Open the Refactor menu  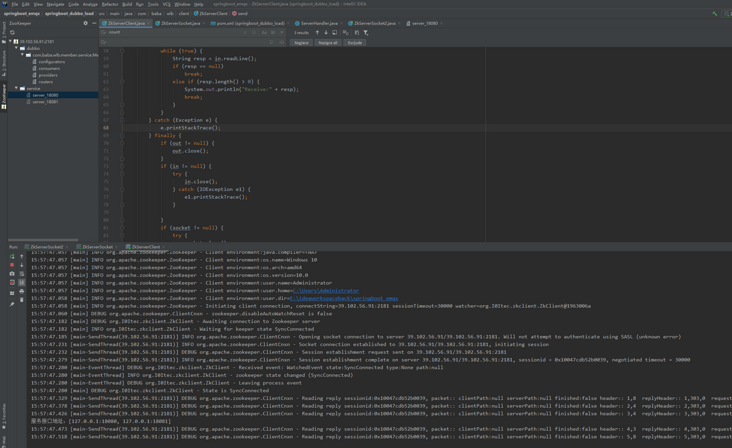click(109, 4)
